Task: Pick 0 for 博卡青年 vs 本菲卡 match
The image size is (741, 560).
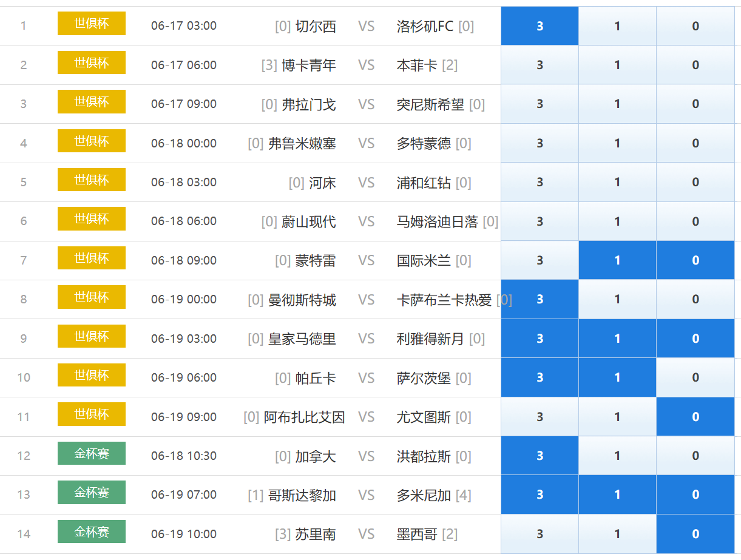Action: point(695,65)
